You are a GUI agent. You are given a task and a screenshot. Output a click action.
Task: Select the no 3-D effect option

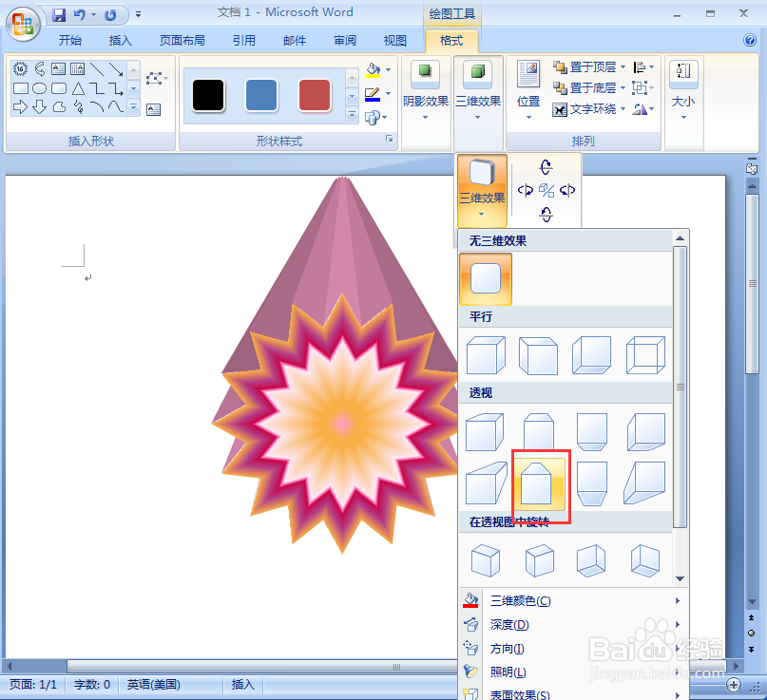click(486, 279)
